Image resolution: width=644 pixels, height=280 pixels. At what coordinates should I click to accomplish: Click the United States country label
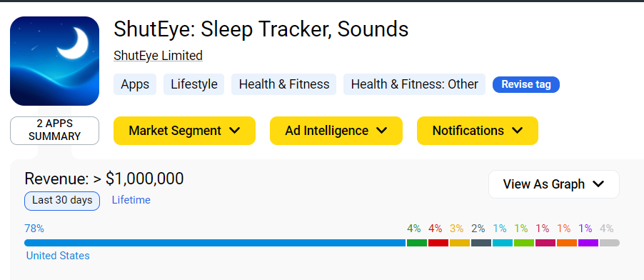pyautogui.click(x=58, y=256)
